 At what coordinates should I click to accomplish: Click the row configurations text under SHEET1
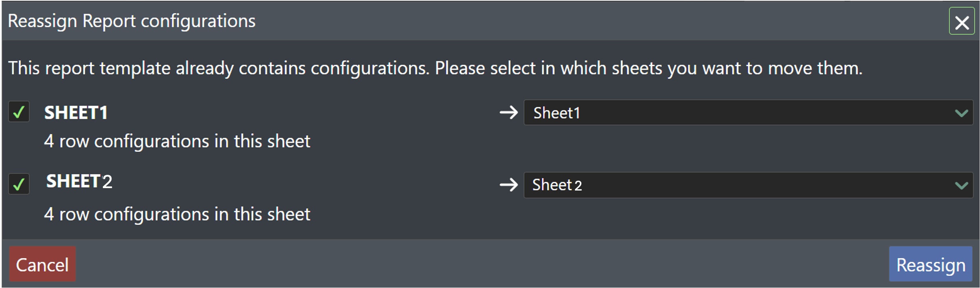point(177,141)
